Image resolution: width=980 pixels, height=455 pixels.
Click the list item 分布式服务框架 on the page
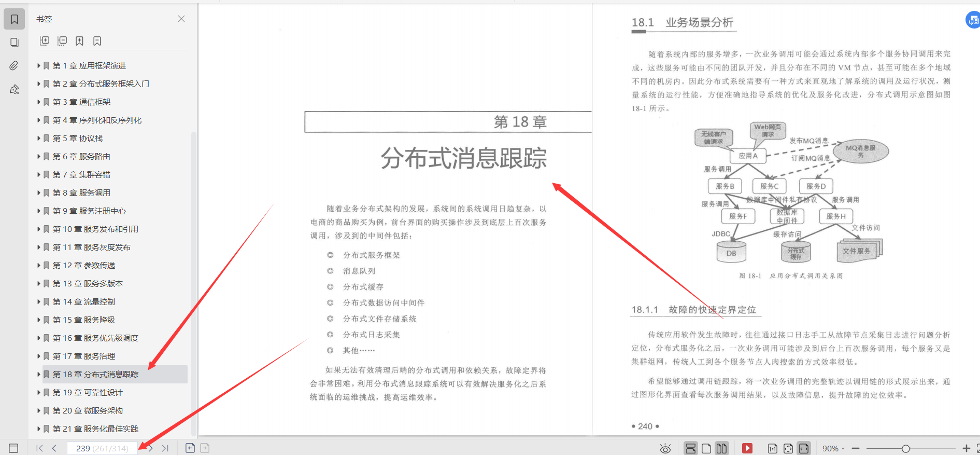(x=372, y=255)
